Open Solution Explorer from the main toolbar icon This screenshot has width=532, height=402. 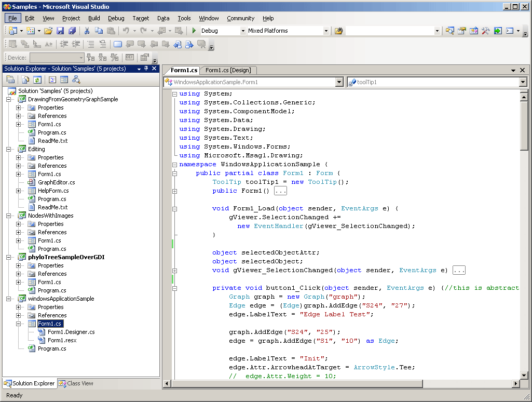click(450, 31)
